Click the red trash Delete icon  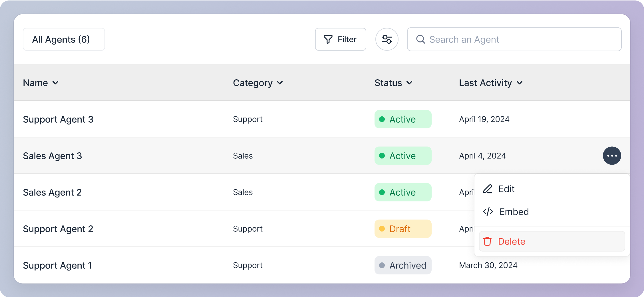[487, 241]
